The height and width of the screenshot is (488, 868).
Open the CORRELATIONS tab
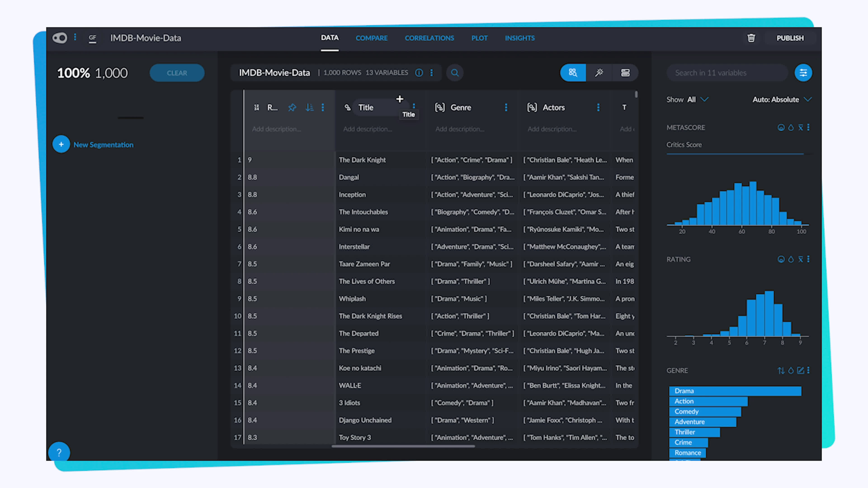(x=429, y=38)
